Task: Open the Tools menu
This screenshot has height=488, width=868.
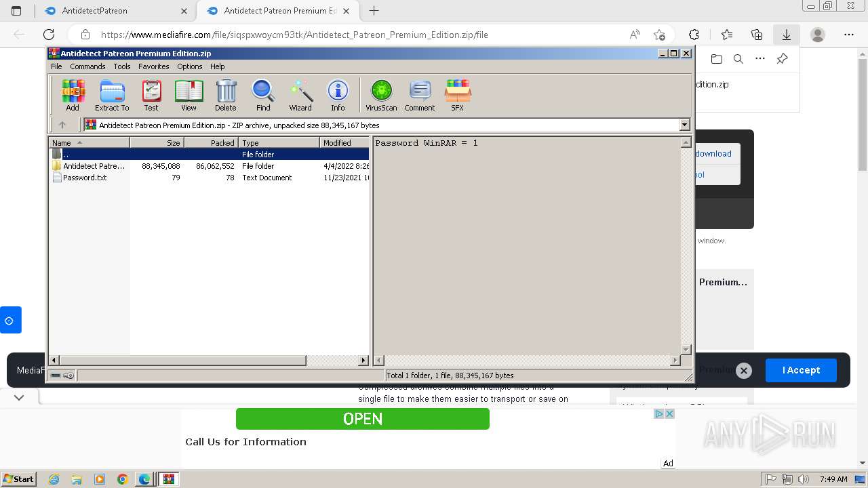Action: pyautogui.click(x=122, y=66)
